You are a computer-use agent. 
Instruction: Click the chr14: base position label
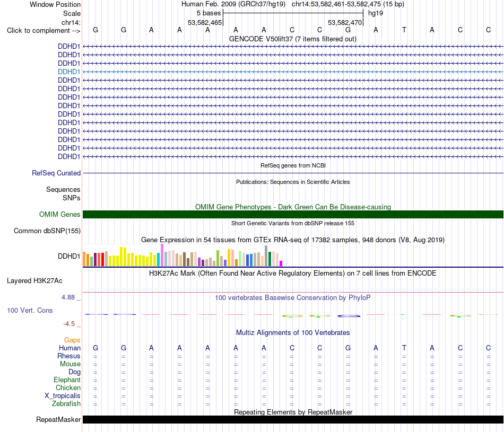click(71, 22)
